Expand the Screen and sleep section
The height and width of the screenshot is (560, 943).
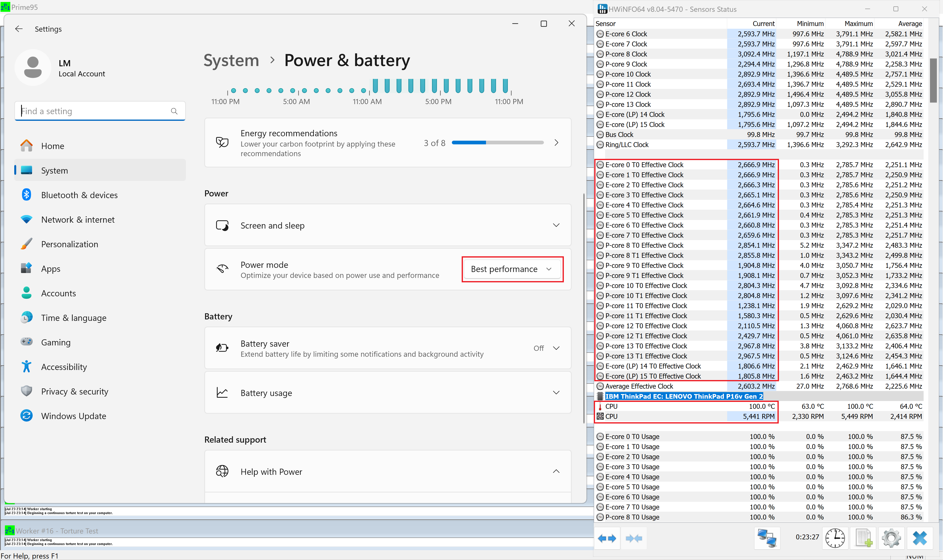[557, 225]
